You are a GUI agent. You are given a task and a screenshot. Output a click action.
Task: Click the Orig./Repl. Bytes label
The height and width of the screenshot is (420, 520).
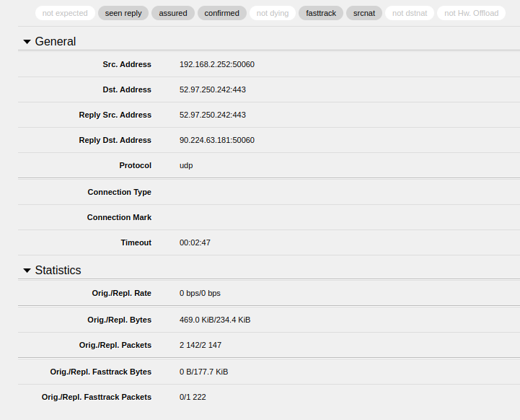click(120, 320)
